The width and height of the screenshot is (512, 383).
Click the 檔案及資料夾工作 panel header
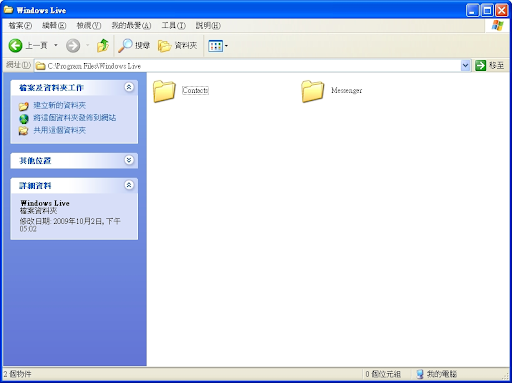(x=74, y=88)
